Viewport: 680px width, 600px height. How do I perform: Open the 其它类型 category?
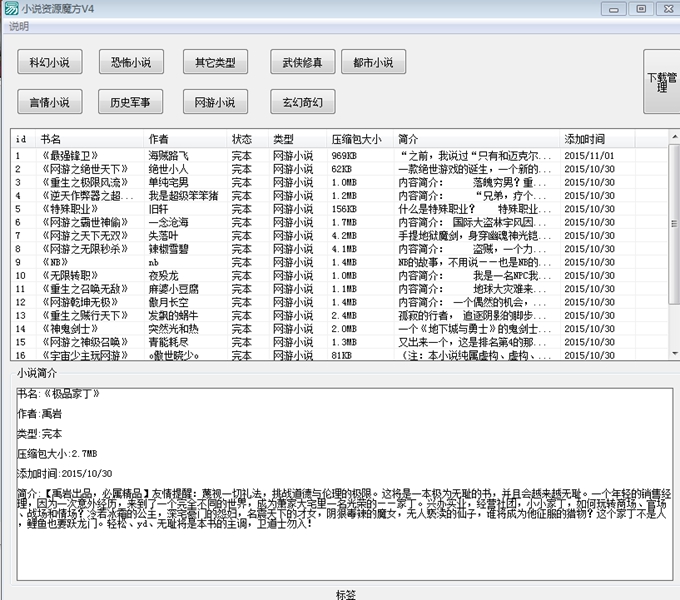(x=216, y=62)
